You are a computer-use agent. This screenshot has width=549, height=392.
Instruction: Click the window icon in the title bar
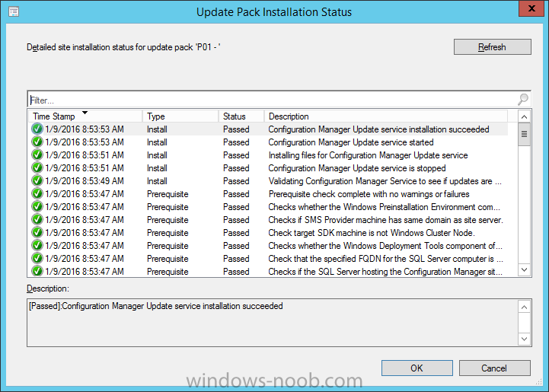[x=14, y=11]
